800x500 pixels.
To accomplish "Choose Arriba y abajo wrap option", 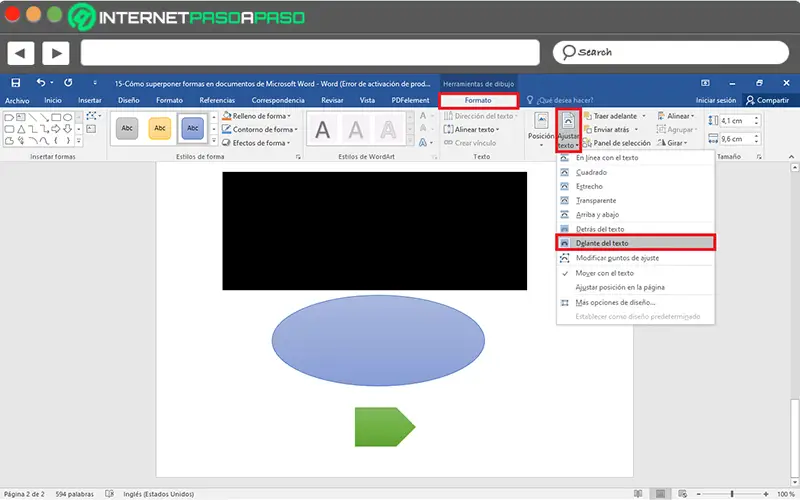I will tap(635, 215).
